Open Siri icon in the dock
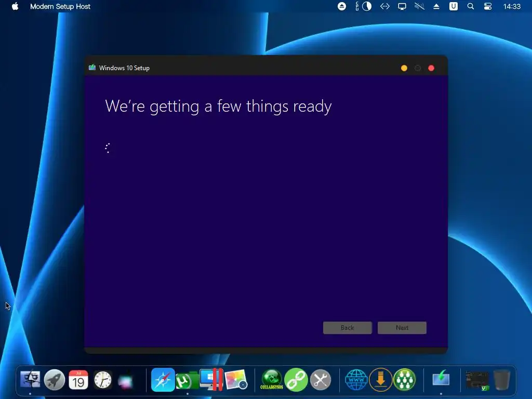 (x=126, y=381)
